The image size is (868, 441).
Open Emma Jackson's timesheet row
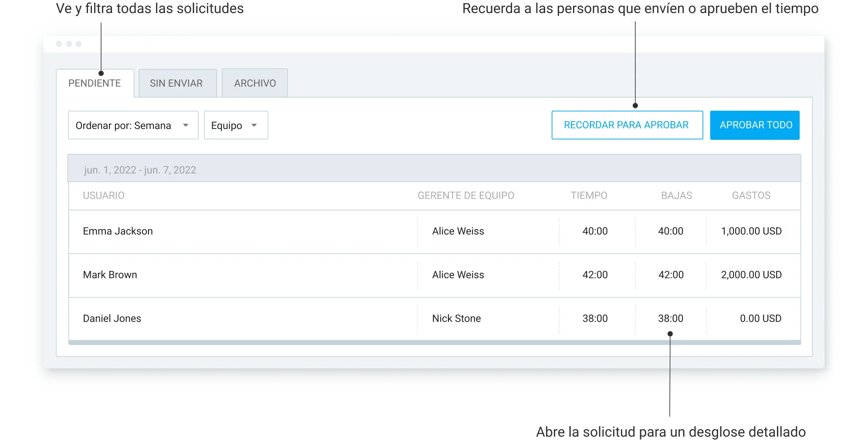click(x=118, y=231)
